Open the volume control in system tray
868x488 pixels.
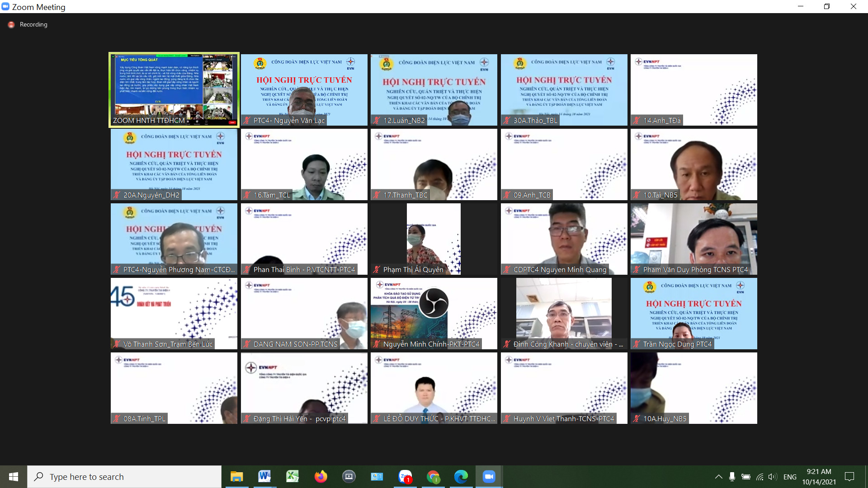pos(773,477)
